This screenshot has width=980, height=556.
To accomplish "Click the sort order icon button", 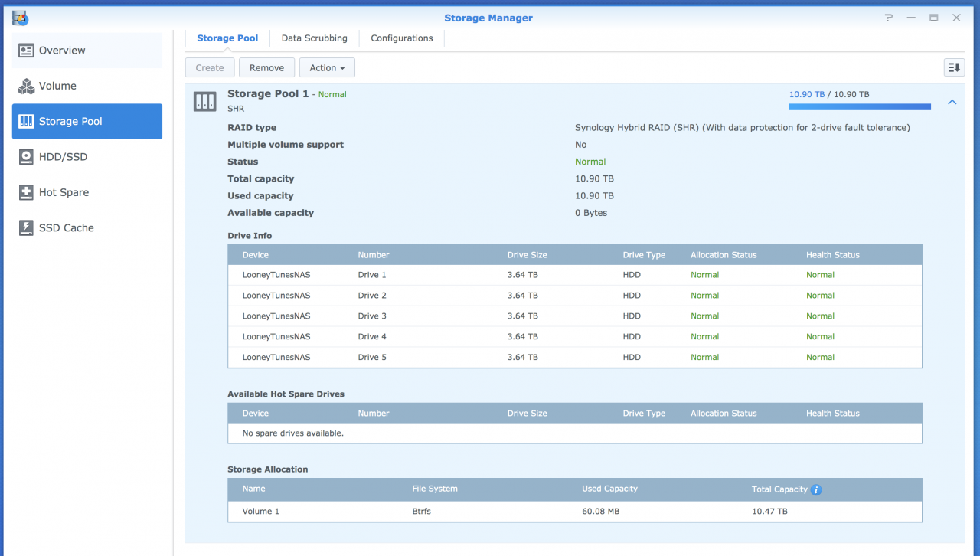I will tap(954, 67).
